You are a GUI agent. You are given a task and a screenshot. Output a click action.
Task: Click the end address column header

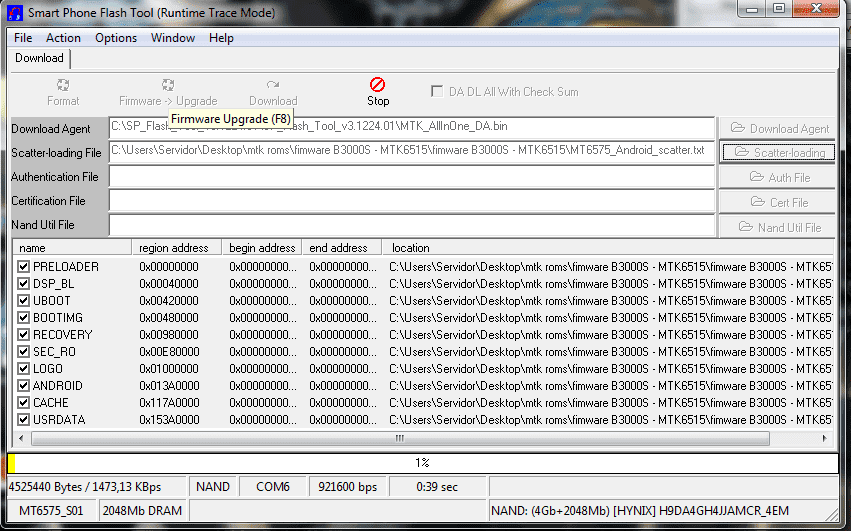(x=342, y=248)
